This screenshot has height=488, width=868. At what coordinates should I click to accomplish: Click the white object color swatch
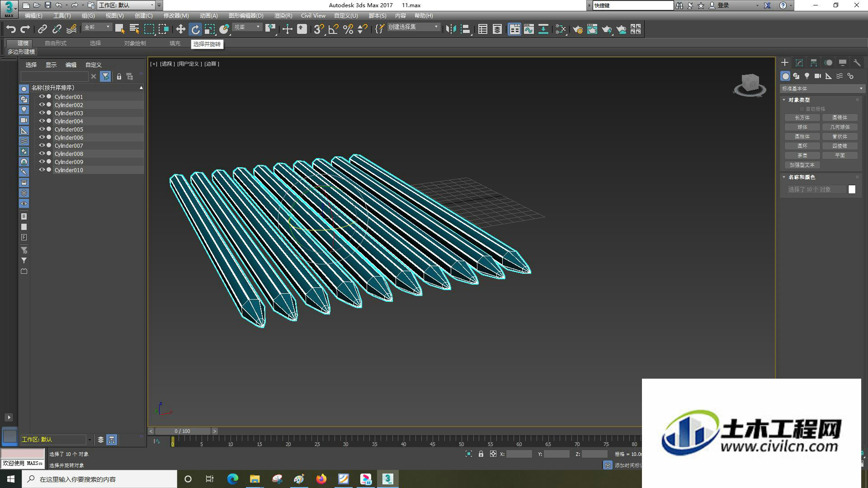pyautogui.click(x=852, y=189)
